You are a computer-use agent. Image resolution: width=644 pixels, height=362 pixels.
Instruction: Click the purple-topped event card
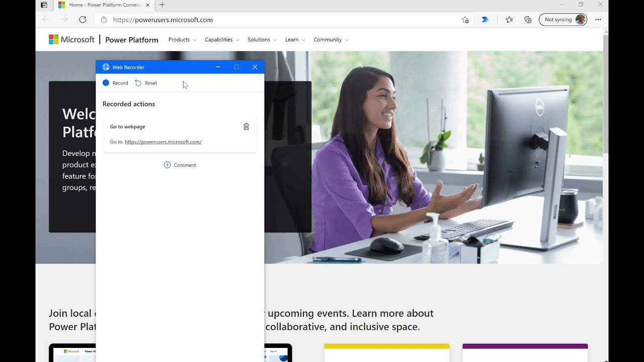click(x=525, y=353)
